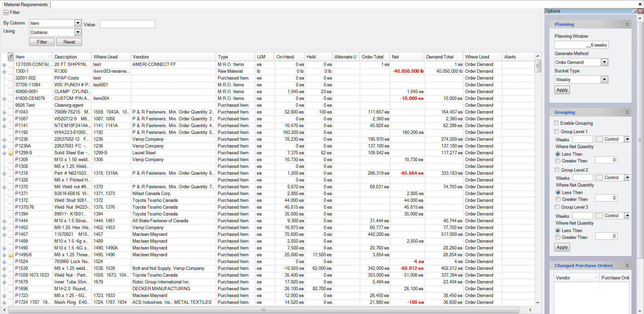The width and height of the screenshot is (644, 314).
Task: Click horizontal scrollbar right arrow
Action: click(x=531, y=310)
